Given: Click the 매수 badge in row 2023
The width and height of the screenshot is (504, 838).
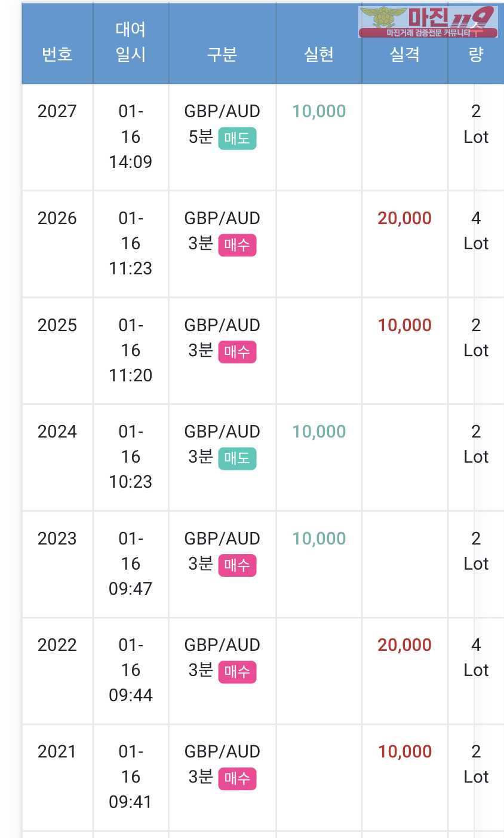Looking at the screenshot, I should click(x=237, y=565).
